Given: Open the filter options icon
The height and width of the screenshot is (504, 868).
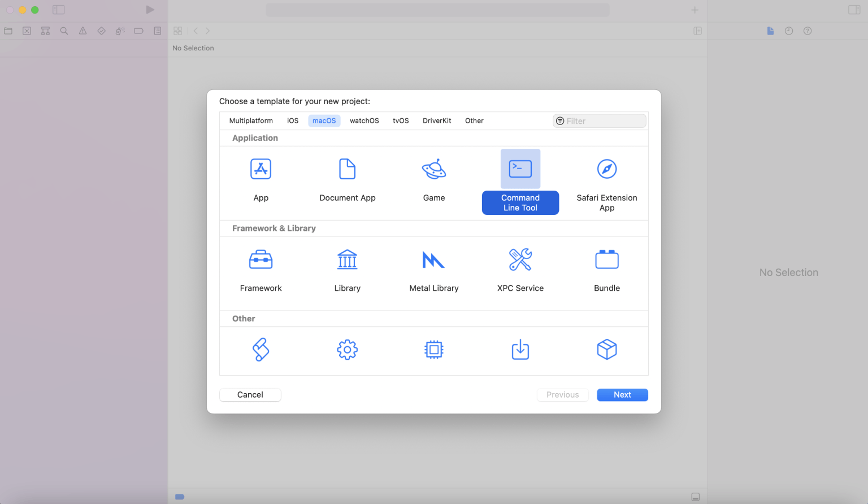Looking at the screenshot, I should 560,121.
